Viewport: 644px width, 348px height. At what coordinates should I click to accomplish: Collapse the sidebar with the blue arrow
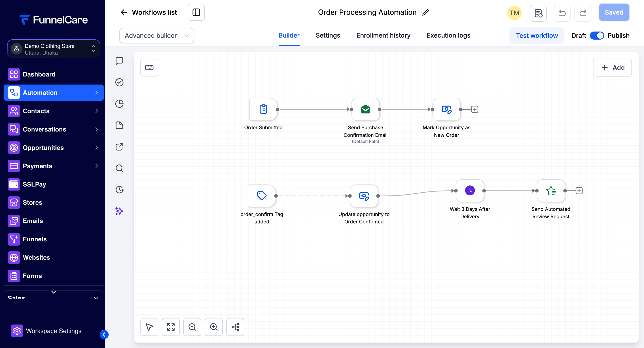click(104, 335)
